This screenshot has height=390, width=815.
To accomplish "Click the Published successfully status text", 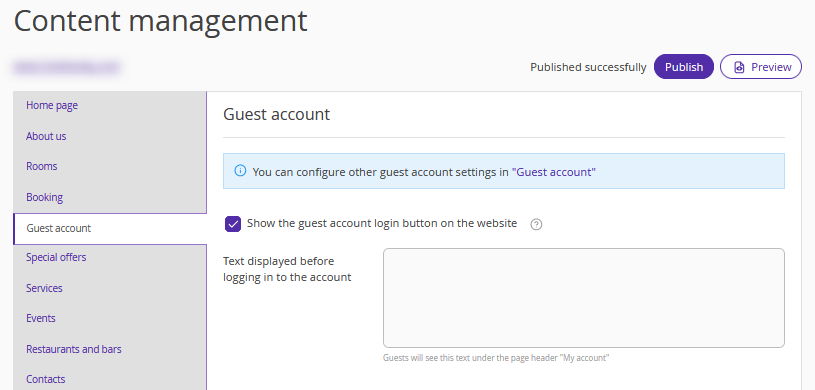I will point(588,67).
